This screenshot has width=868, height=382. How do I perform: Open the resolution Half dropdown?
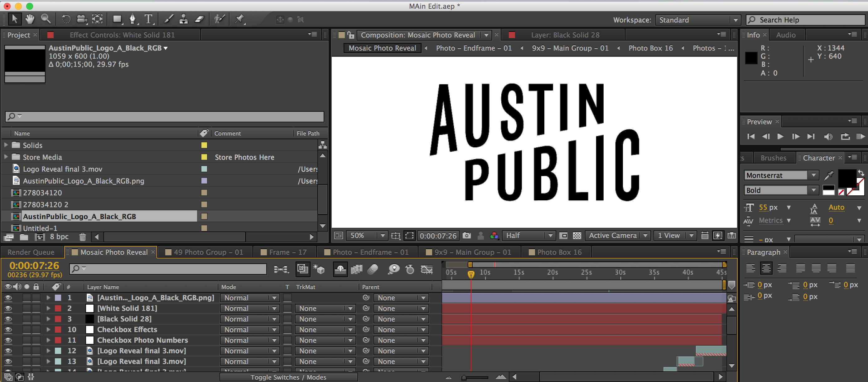click(529, 235)
